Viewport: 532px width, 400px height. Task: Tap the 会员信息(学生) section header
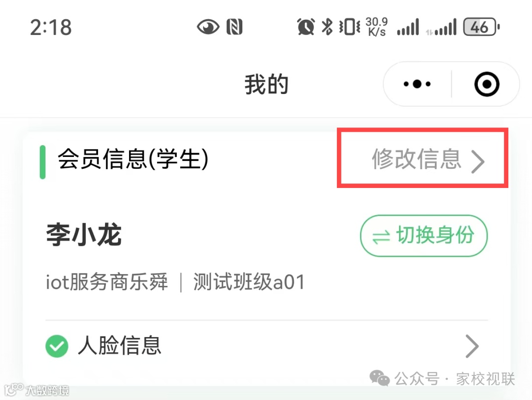(133, 159)
